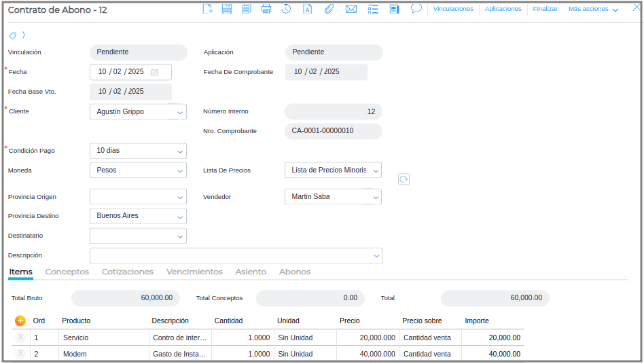Click the refresh icon beside Lista de Precios

click(404, 179)
